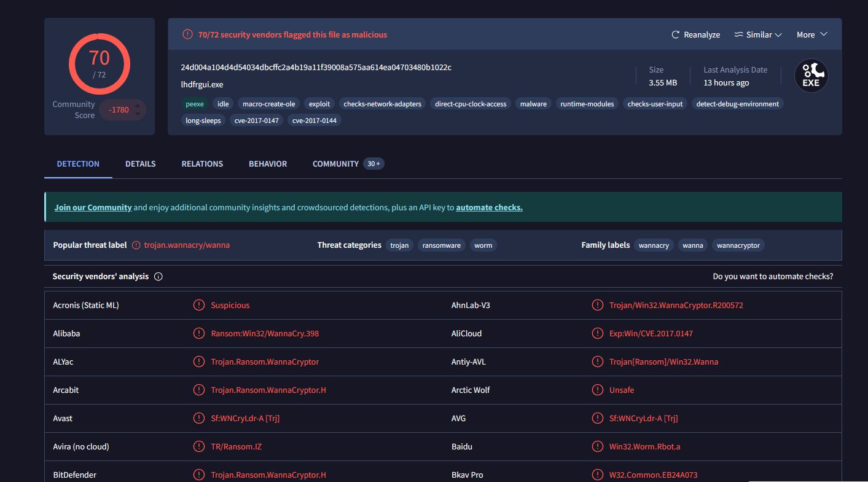Click the alert icon in the Alibaba row
Viewport: 868px width, 482px height.
[x=199, y=333]
